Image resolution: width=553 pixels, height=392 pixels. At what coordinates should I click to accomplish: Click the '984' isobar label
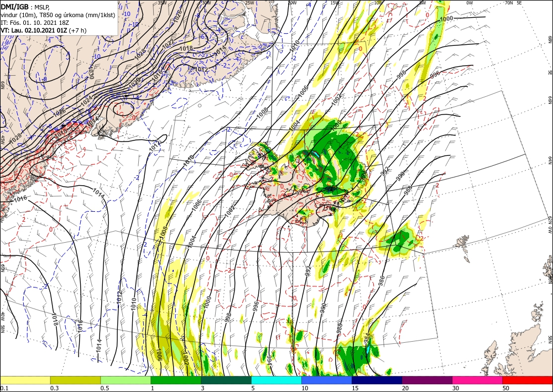pos(367,339)
